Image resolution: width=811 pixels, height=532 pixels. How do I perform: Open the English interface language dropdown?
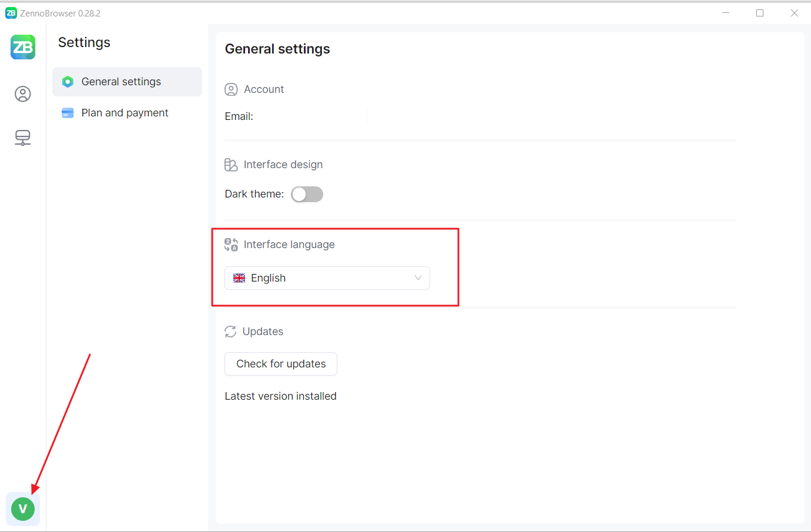327,278
